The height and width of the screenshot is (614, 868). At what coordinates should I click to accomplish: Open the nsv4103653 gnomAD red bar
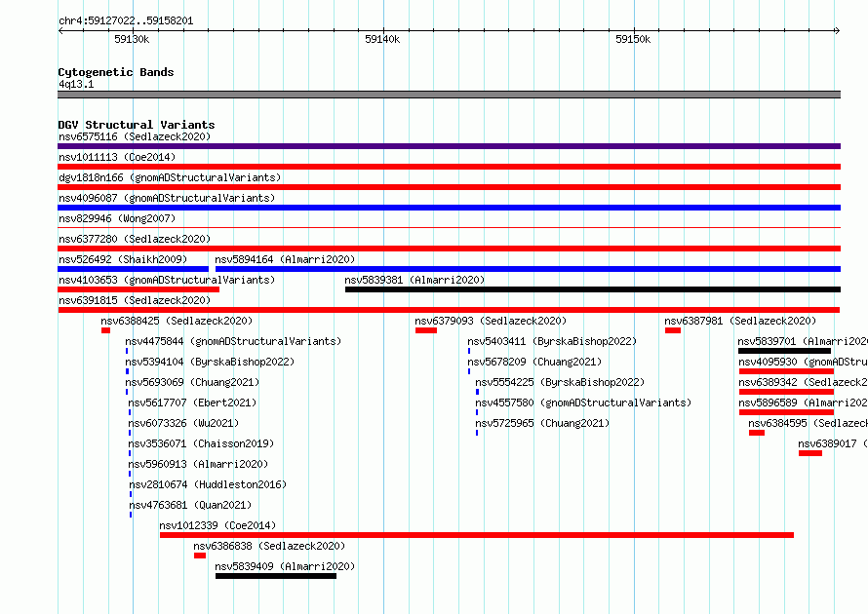138,289
